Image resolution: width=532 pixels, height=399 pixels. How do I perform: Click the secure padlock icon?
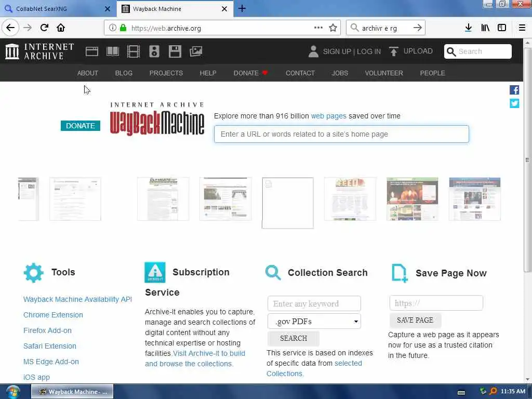[x=123, y=28]
